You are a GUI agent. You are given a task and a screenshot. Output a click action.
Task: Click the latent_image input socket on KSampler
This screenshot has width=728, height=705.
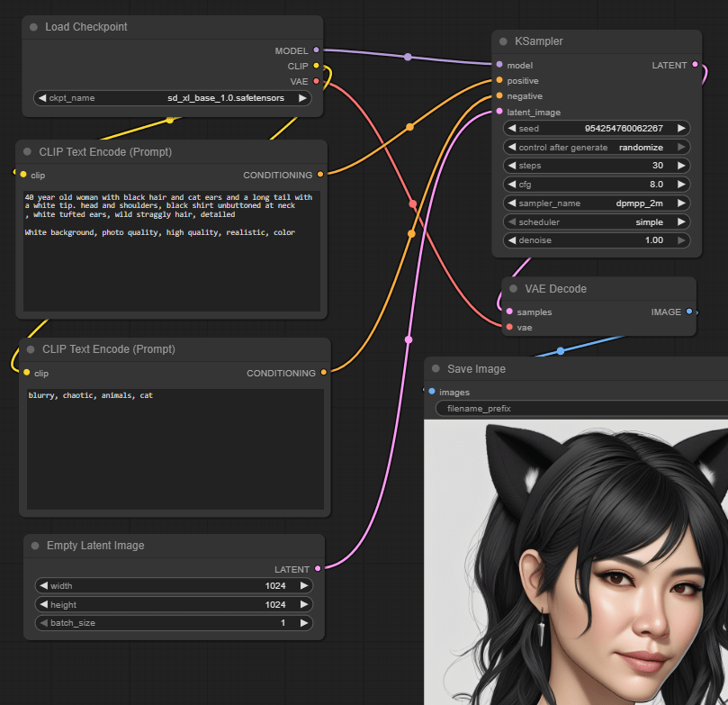(499, 112)
